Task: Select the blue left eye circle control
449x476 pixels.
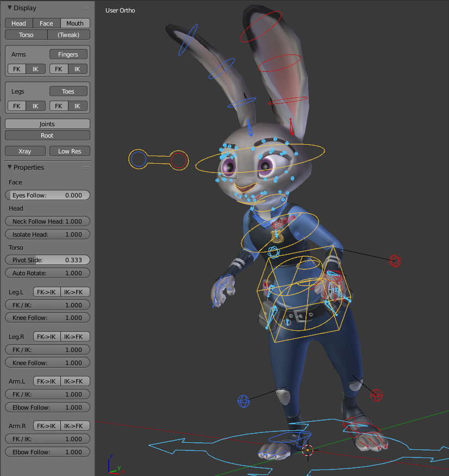Action: 138,159
